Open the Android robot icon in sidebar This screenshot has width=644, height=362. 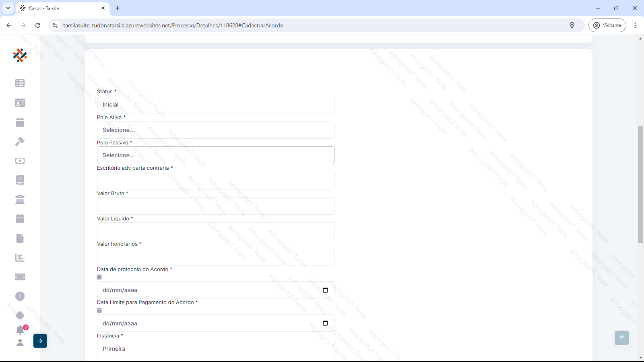coord(20,315)
